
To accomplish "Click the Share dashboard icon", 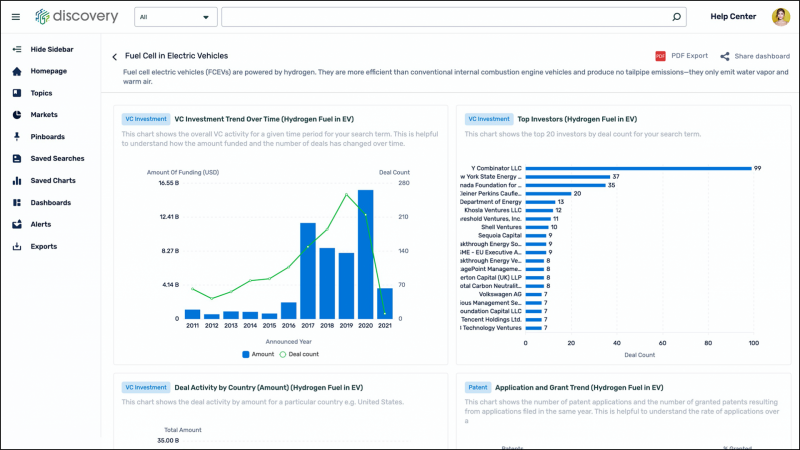I will click(x=725, y=56).
